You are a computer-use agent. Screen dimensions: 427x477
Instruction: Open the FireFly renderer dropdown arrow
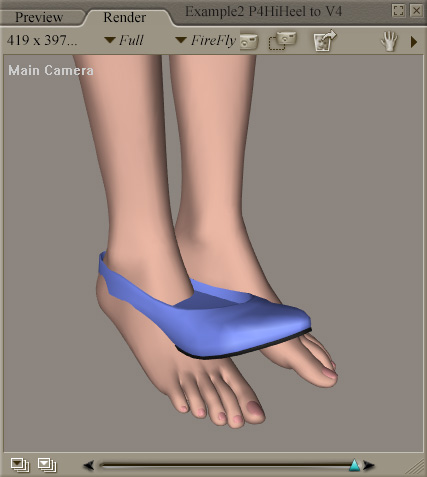point(181,40)
